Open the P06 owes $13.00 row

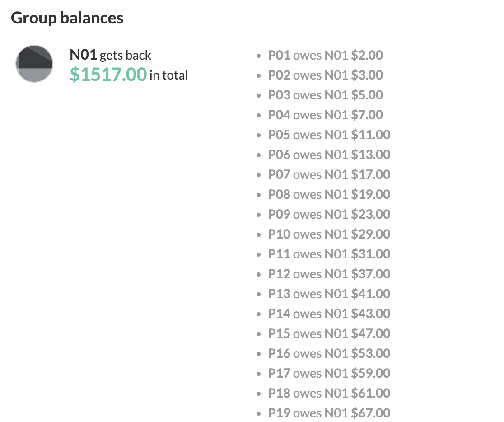point(329,155)
